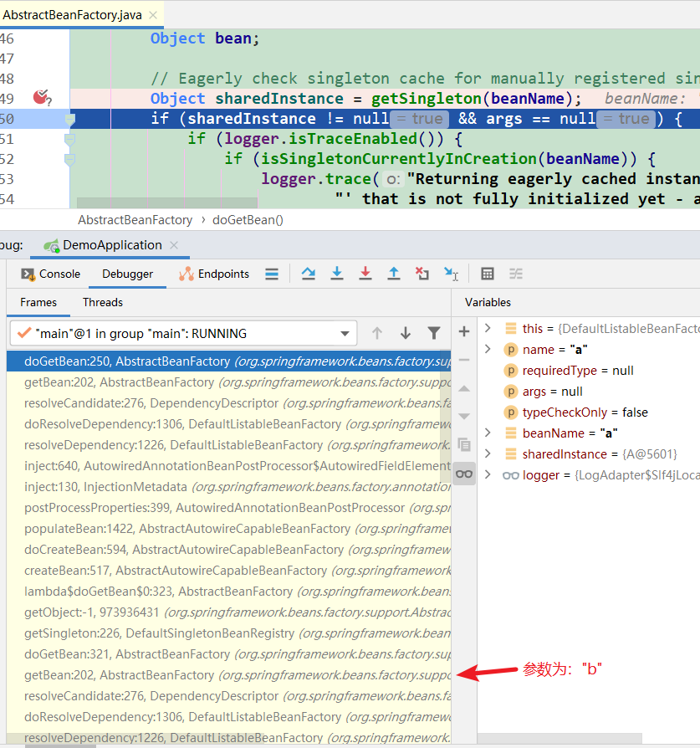Collapse the code fold marker at line 50
700x748 pixels.
pos(69,120)
